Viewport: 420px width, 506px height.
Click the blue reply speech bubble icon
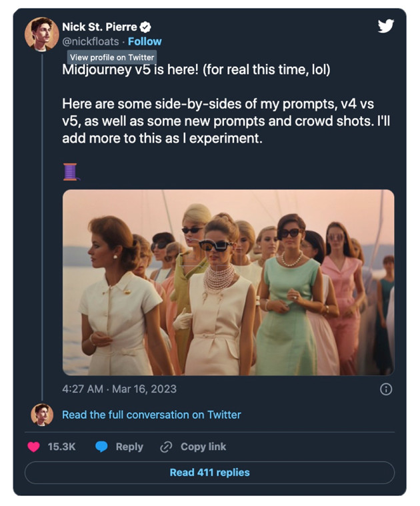pyautogui.click(x=101, y=447)
